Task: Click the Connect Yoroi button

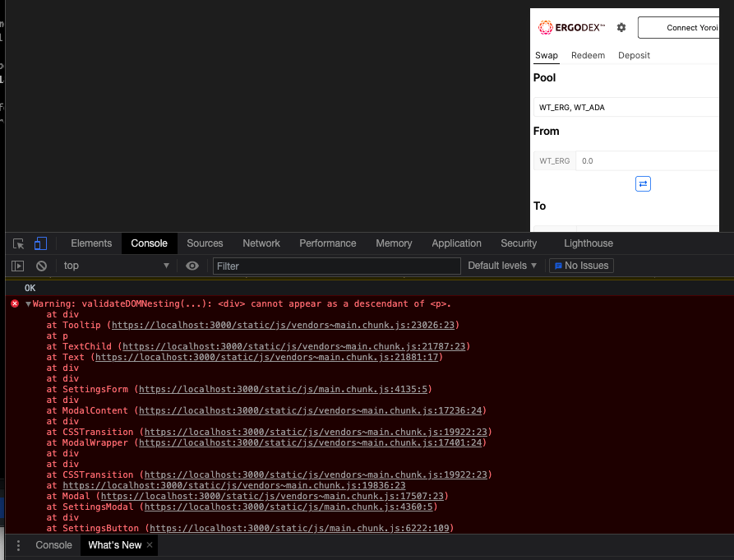Action: [679, 28]
